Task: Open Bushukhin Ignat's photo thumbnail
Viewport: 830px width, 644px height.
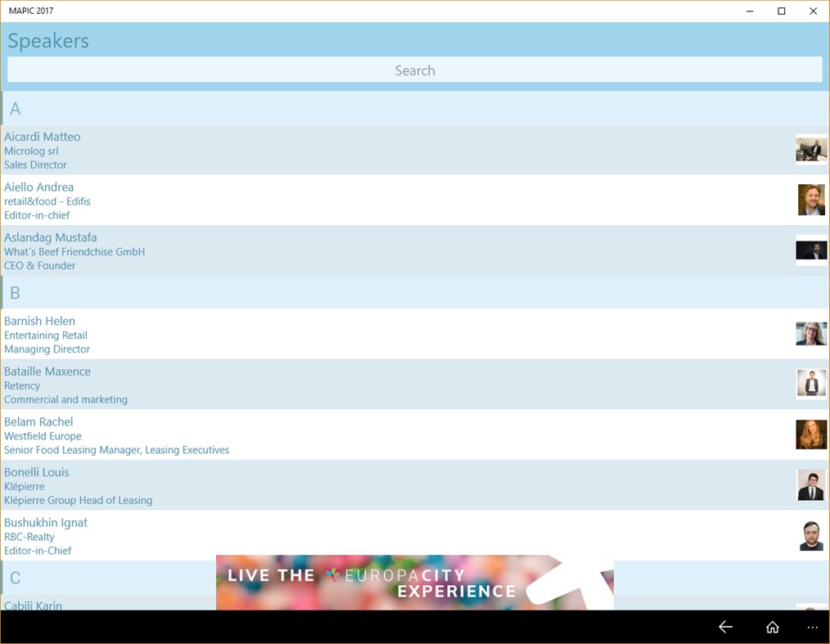Action: (811, 535)
